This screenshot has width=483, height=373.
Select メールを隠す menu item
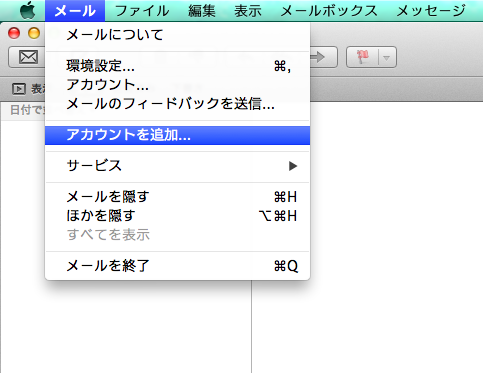click(x=177, y=197)
